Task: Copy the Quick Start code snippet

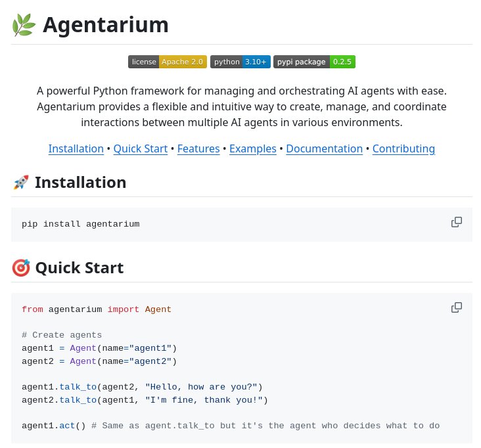Action: [456, 307]
